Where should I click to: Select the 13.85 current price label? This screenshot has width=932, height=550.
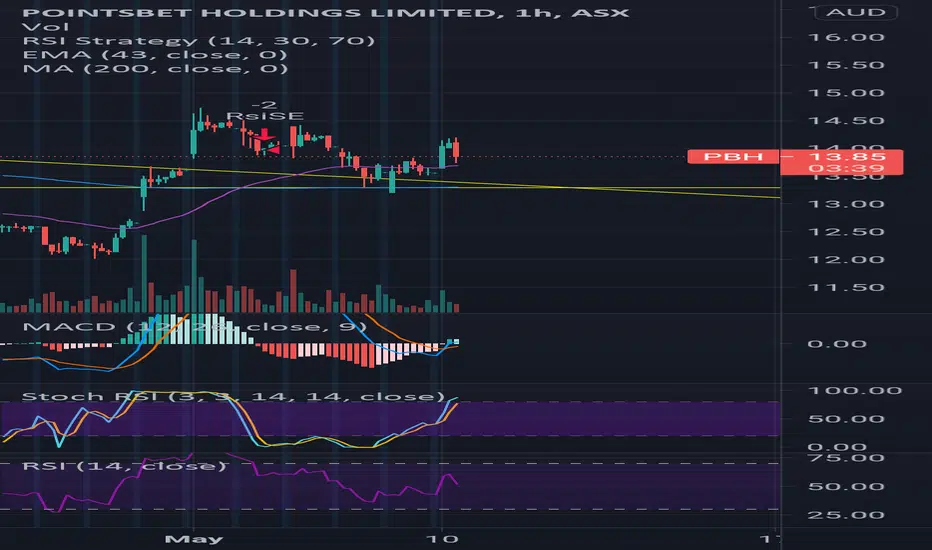(x=848, y=156)
